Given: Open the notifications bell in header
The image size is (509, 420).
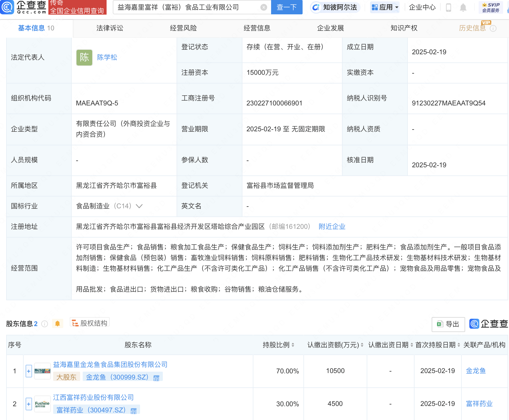Looking at the screenshot, I should pos(463,7).
